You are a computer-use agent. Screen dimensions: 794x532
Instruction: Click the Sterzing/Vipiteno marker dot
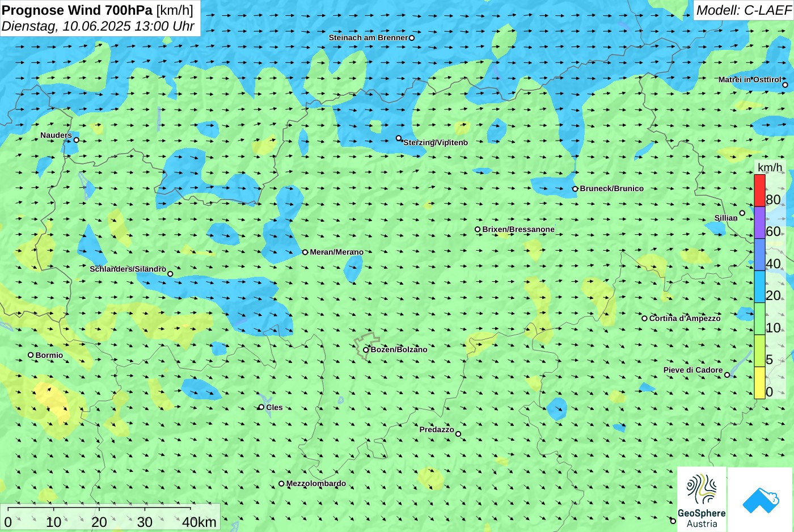coord(399,138)
